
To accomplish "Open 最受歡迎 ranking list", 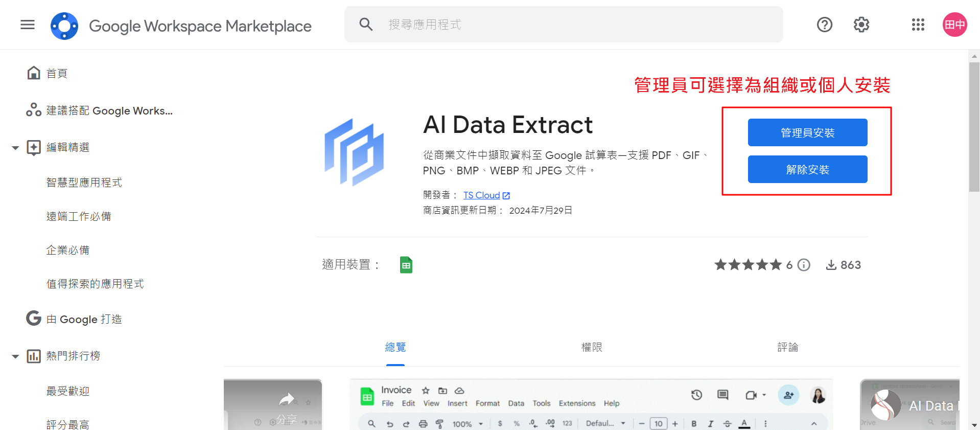I will coord(68,391).
